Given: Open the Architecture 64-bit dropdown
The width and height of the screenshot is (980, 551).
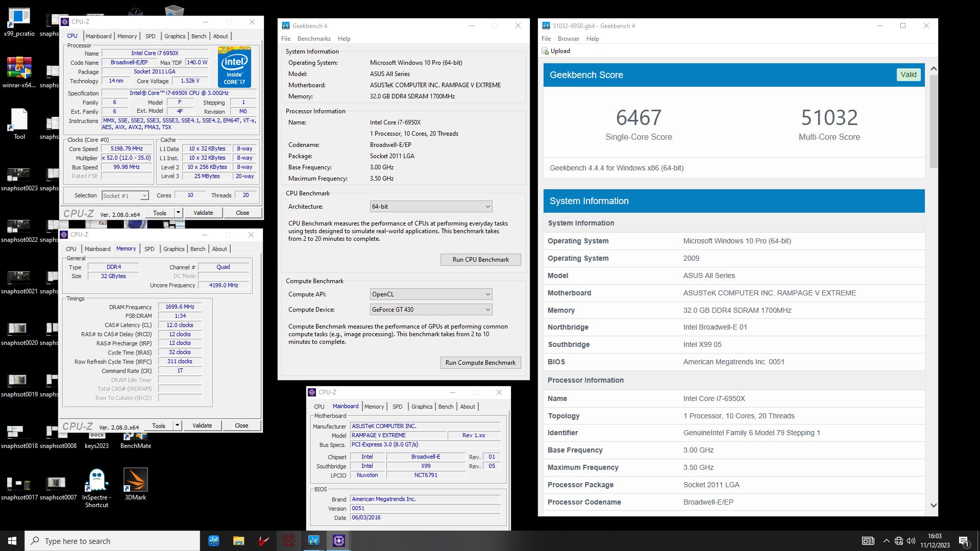Looking at the screenshot, I should [x=431, y=207].
